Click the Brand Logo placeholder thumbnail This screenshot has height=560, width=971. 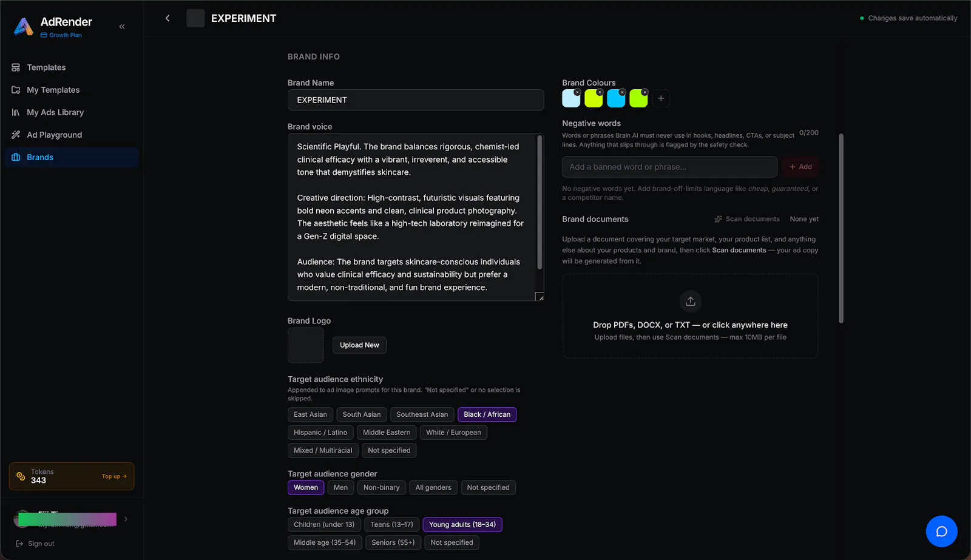(x=305, y=345)
